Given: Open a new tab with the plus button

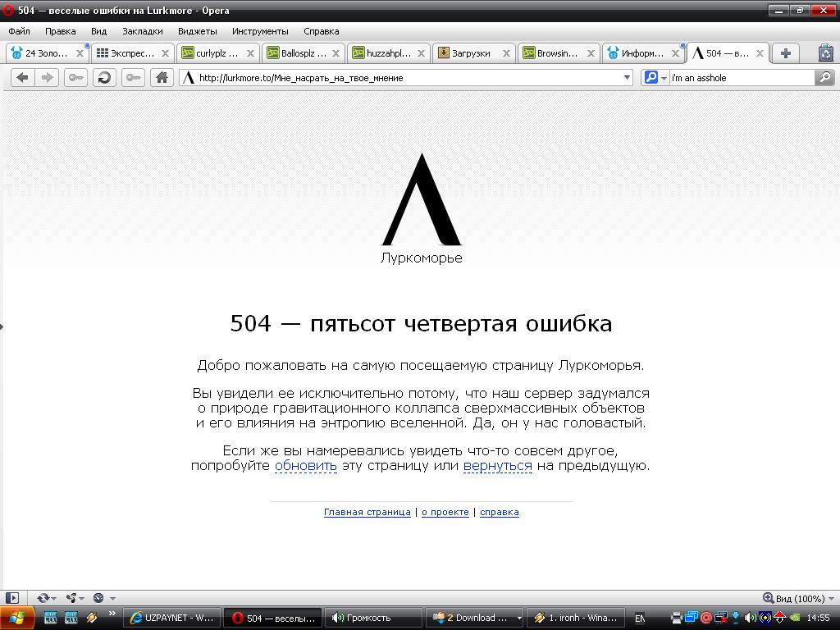Looking at the screenshot, I should click(785, 53).
